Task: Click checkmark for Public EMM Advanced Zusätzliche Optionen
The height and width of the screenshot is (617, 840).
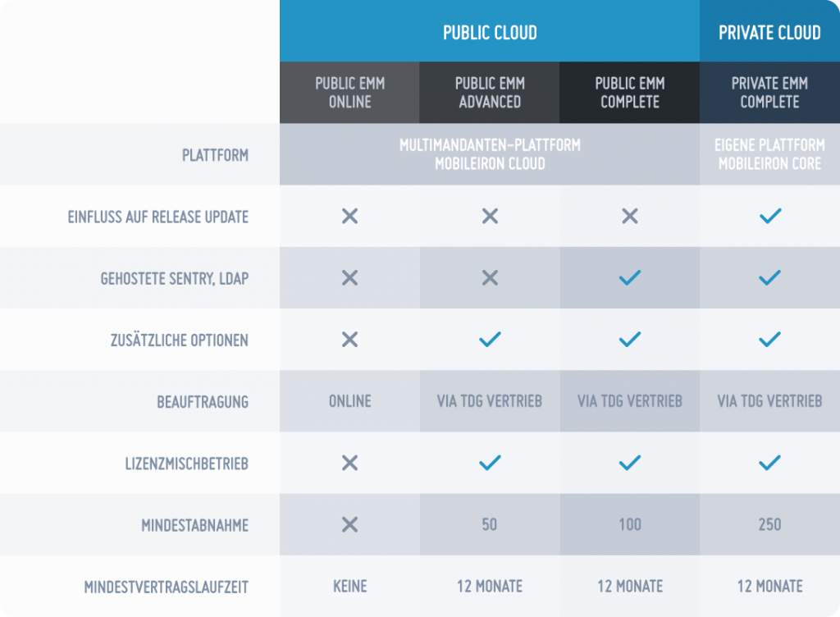Action: [490, 340]
